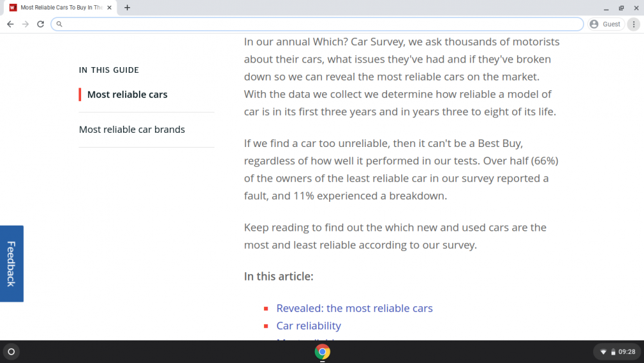The image size is (644, 363).
Task: Launch Chrome from the shelf
Action: (323, 352)
